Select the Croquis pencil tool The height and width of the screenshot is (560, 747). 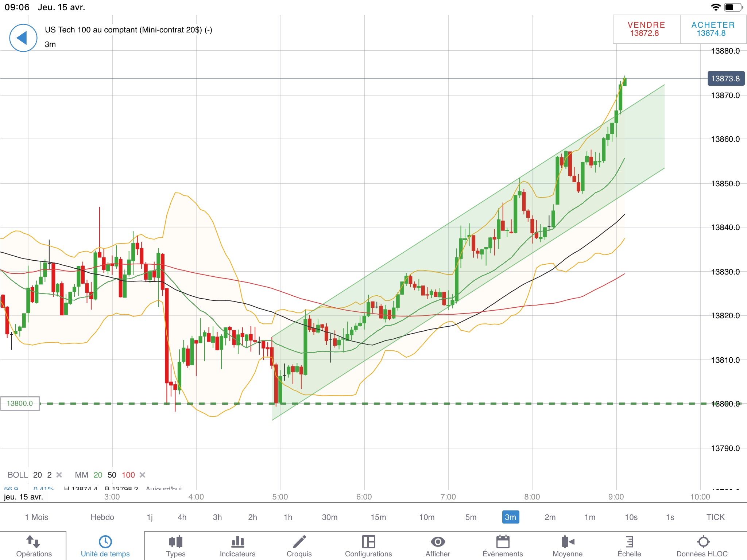pyautogui.click(x=299, y=542)
